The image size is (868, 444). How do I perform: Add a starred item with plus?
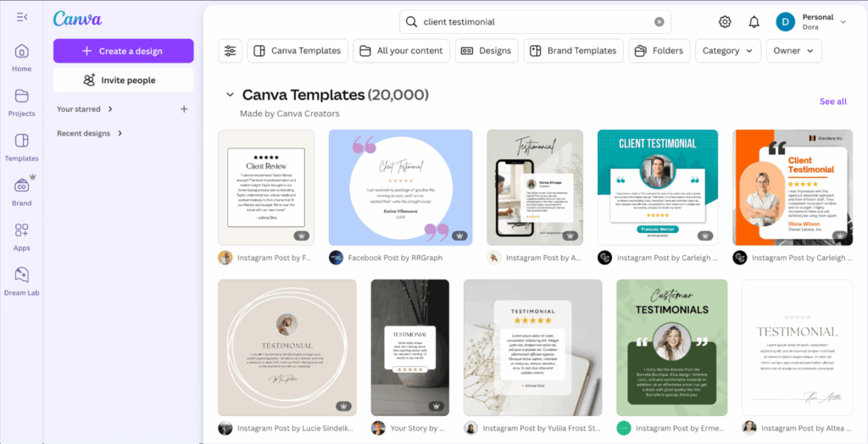click(184, 109)
